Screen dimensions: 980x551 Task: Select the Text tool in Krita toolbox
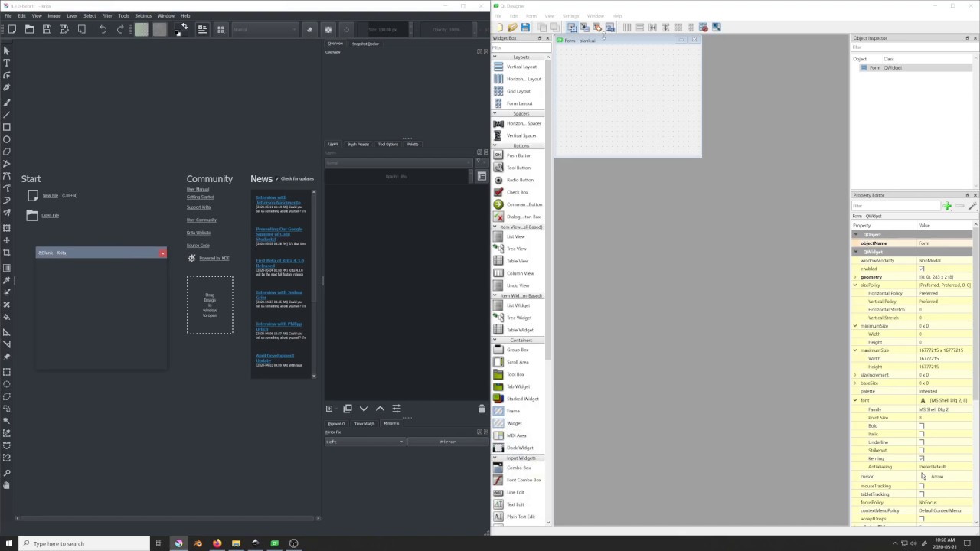tap(7, 63)
